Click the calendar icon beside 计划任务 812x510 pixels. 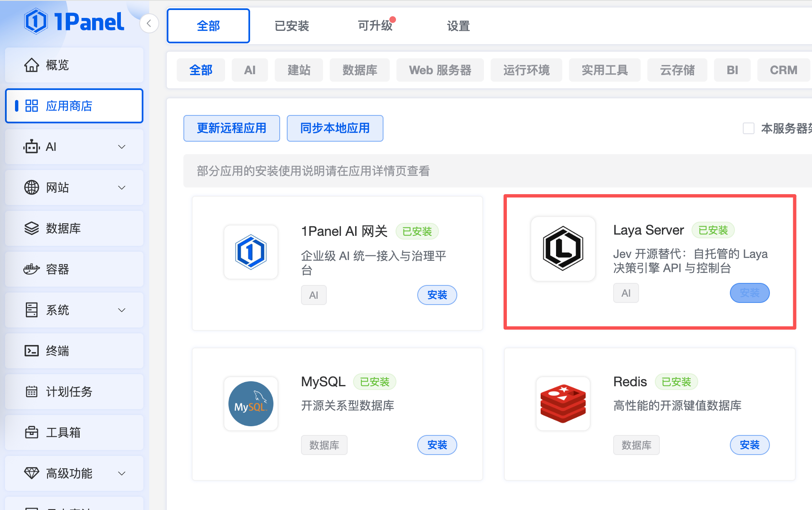click(x=32, y=392)
